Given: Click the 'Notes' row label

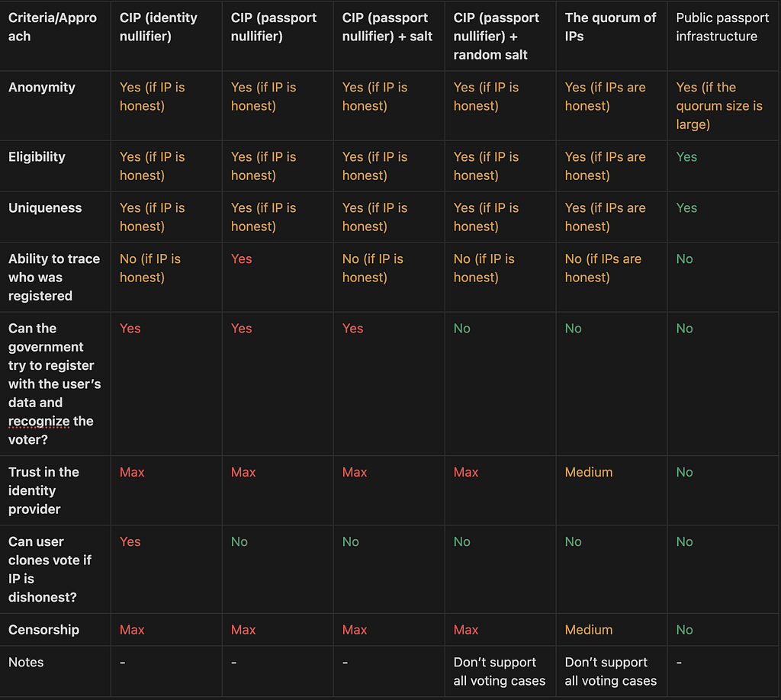Looking at the screenshot, I should (x=26, y=662).
